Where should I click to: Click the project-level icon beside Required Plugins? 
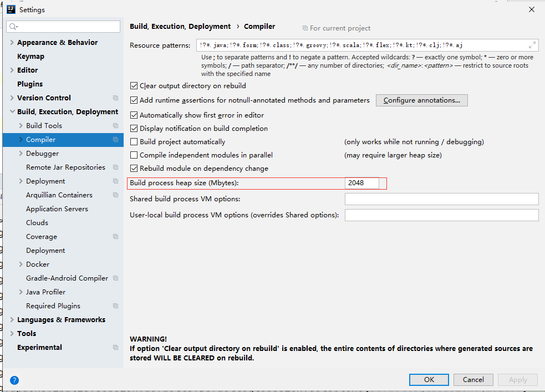(115, 306)
